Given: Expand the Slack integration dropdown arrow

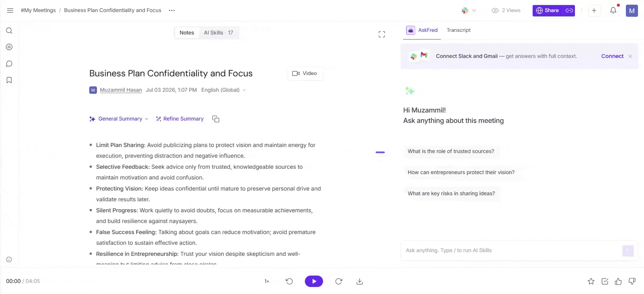Looking at the screenshot, I should [474, 10].
